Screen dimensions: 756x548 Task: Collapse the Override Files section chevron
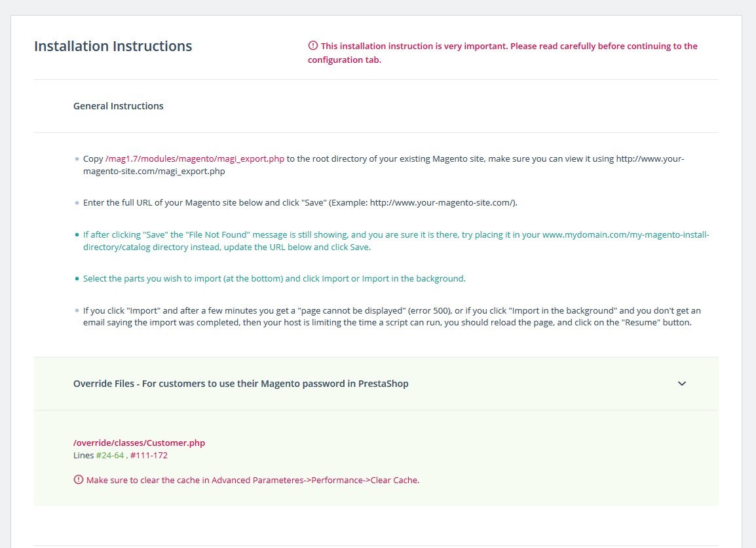coord(682,384)
